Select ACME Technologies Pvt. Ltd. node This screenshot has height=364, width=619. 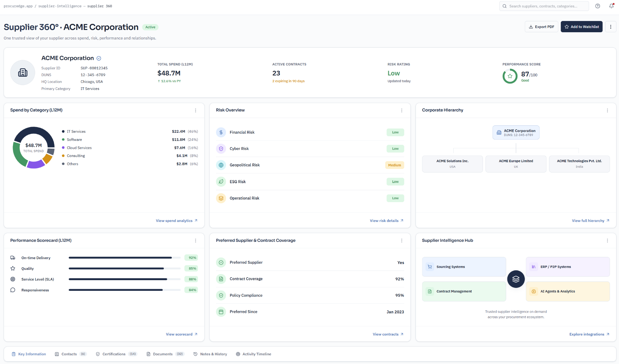[579, 164]
